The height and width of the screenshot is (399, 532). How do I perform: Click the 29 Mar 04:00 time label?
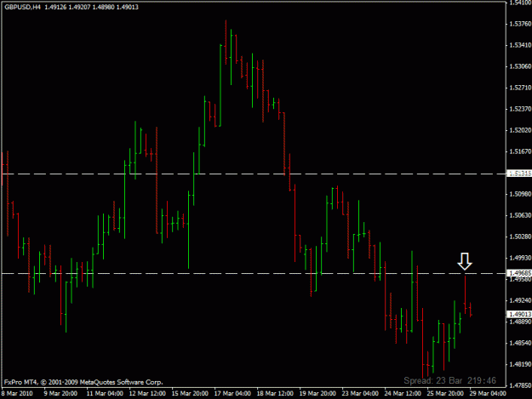click(x=488, y=393)
